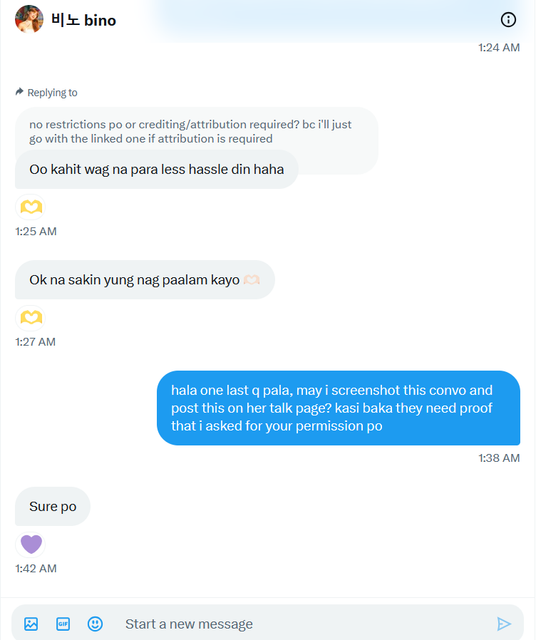Click purple heart reaction under Sure po
This screenshot has height=640, width=536.
[31, 544]
